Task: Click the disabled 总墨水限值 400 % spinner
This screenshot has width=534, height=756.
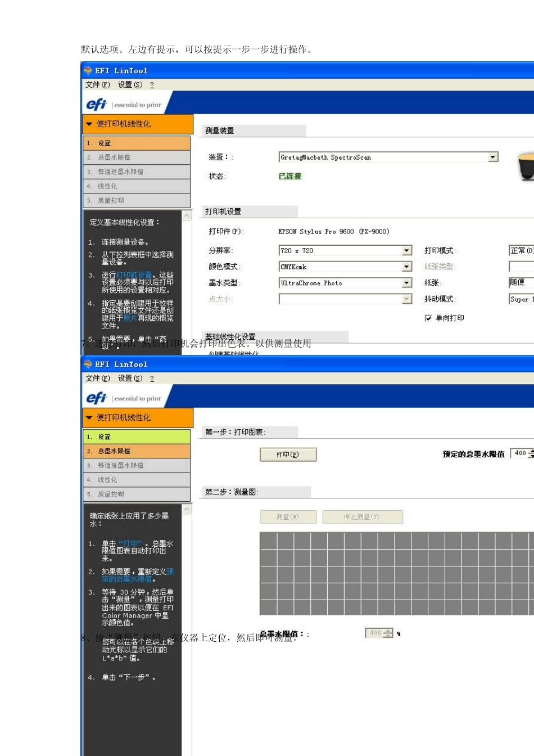Action: (379, 633)
